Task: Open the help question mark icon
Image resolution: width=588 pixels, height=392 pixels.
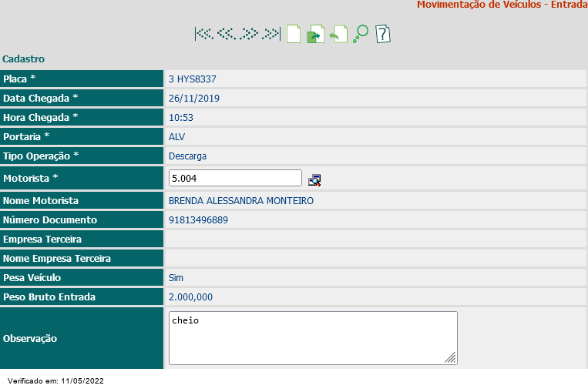Action: 383,34
